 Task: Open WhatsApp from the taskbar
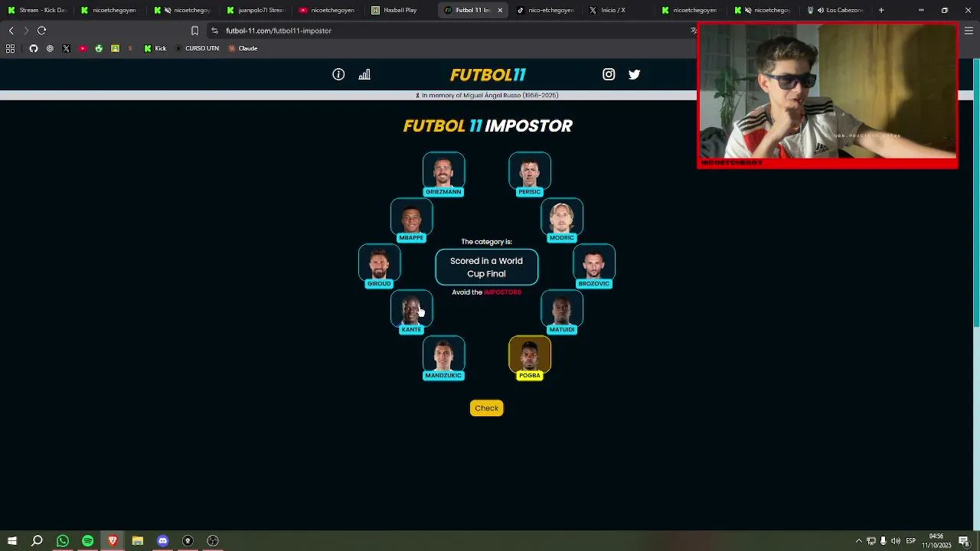[63, 541]
